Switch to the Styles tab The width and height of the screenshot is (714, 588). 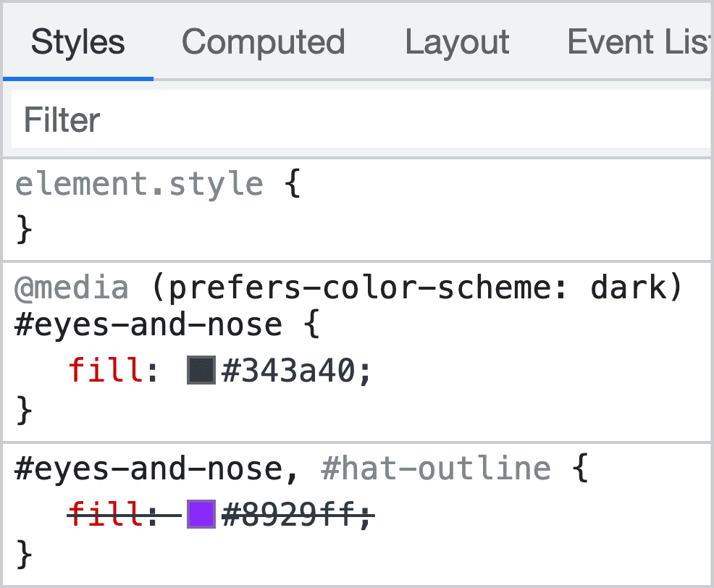click(77, 42)
